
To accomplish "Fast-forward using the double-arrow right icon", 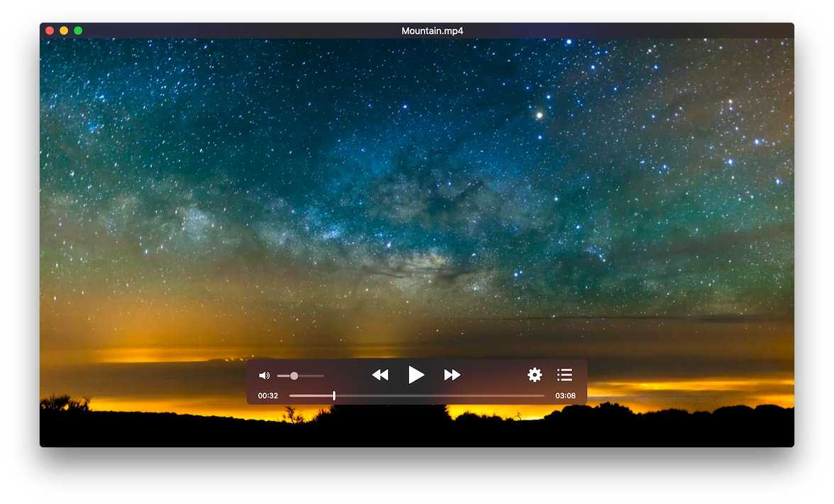I will pyautogui.click(x=452, y=375).
